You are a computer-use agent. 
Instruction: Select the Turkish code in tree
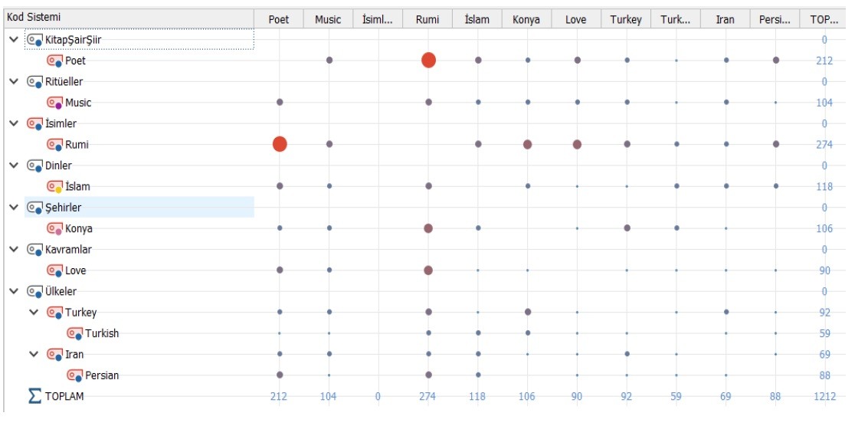101,333
